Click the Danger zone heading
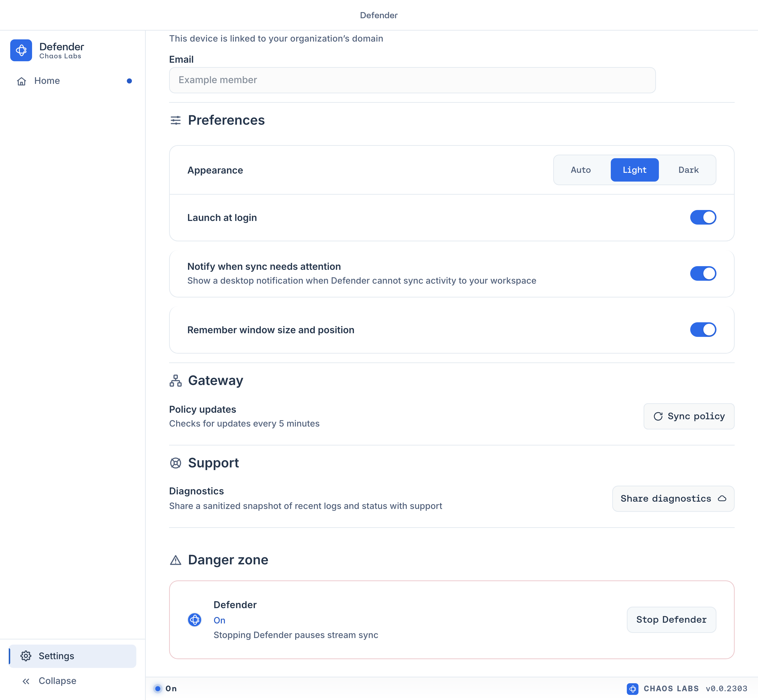758x700 pixels. click(228, 560)
